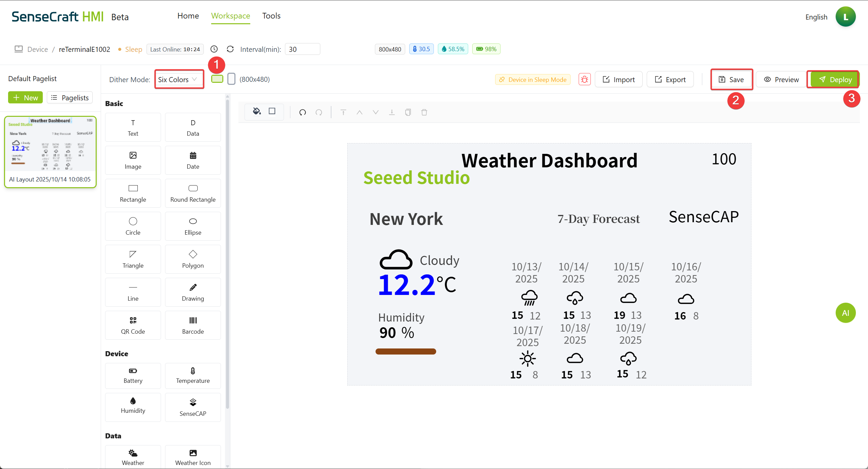
Task: Click the fill color bucket tool
Action: [x=257, y=111]
